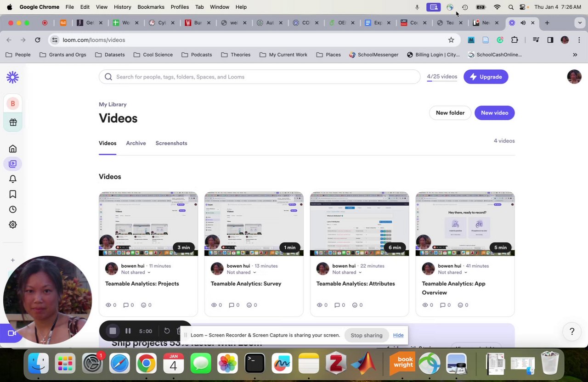Select the Videos tab
The image size is (588, 382).
107,143
